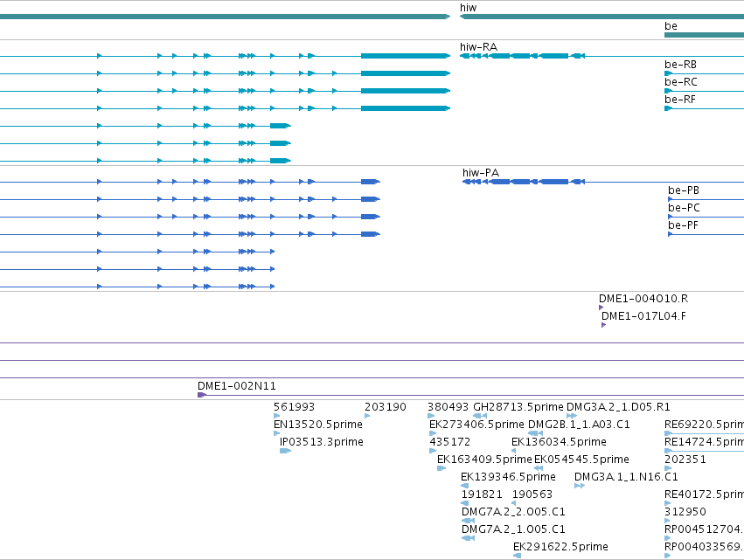Image resolution: width=744 pixels, height=560 pixels.
Task: Select EST feature 190563
Action: 532,494
